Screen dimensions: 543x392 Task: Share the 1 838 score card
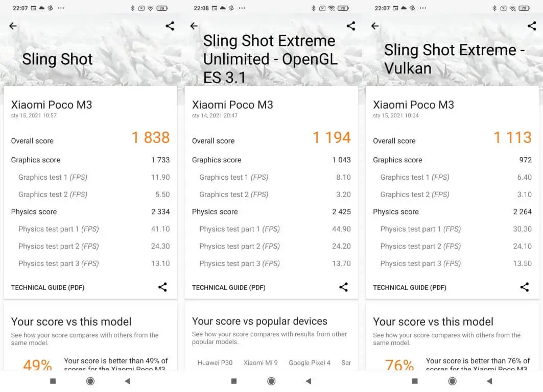(x=162, y=287)
